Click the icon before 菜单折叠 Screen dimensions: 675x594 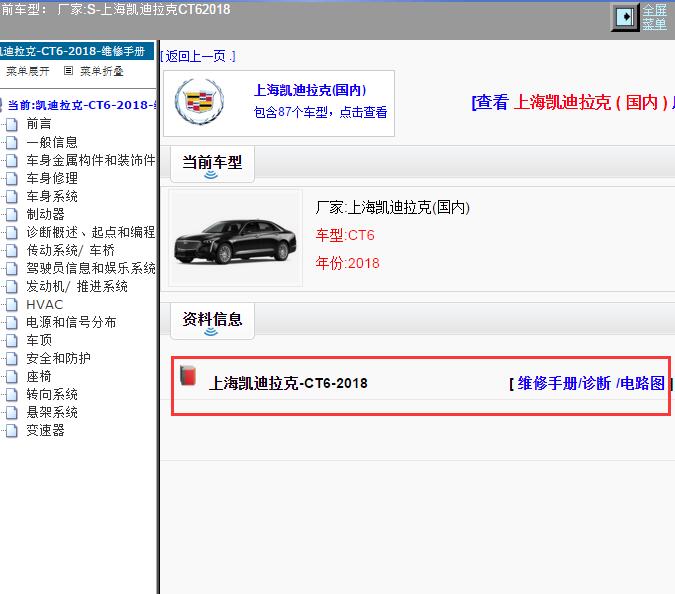coord(68,71)
